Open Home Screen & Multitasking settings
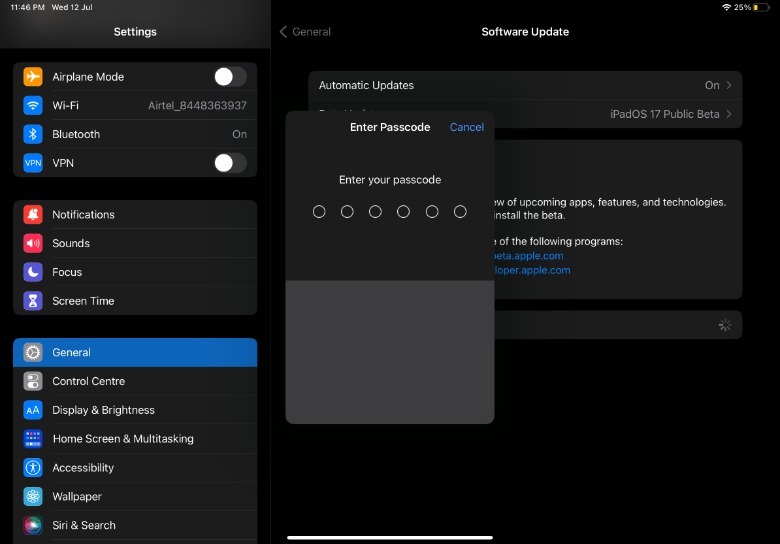 (x=135, y=439)
